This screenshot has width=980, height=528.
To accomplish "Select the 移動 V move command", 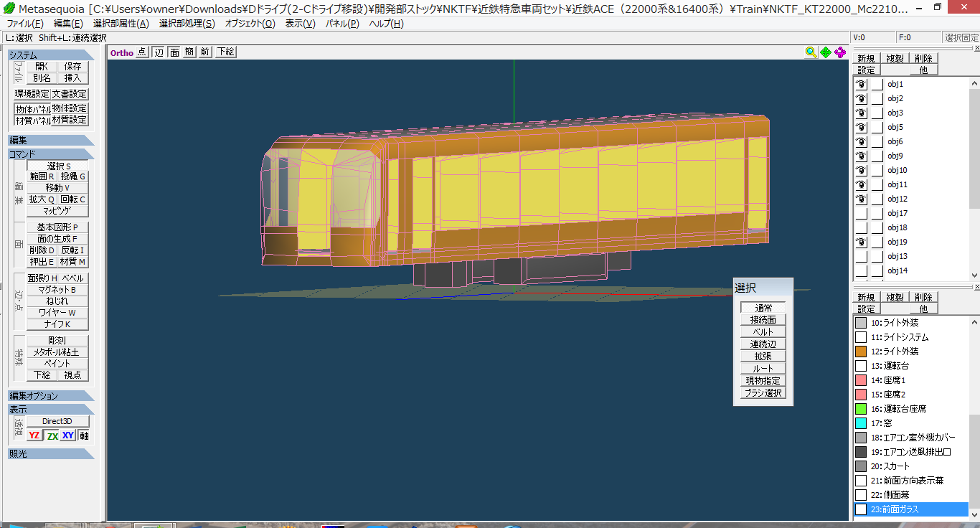I will (x=57, y=187).
